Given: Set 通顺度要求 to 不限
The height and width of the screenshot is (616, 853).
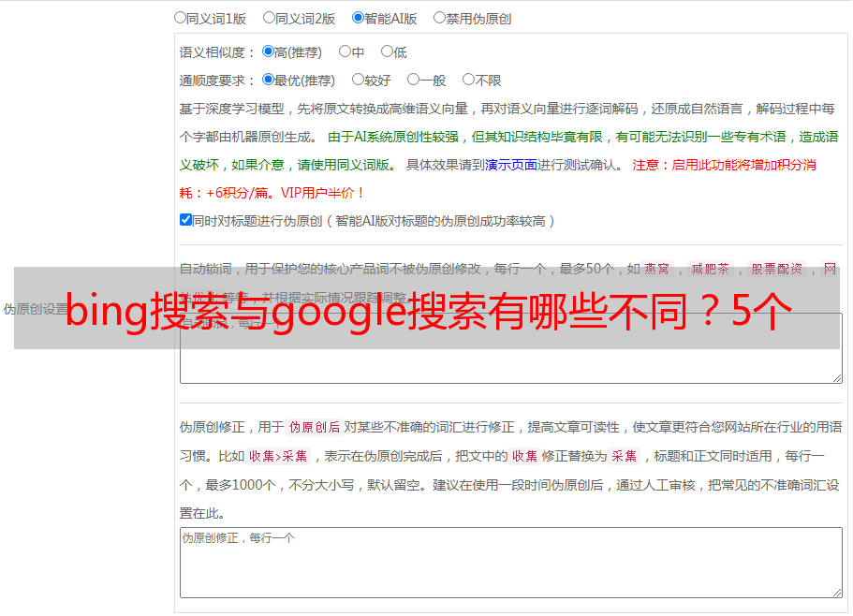Looking at the screenshot, I should 468,80.
